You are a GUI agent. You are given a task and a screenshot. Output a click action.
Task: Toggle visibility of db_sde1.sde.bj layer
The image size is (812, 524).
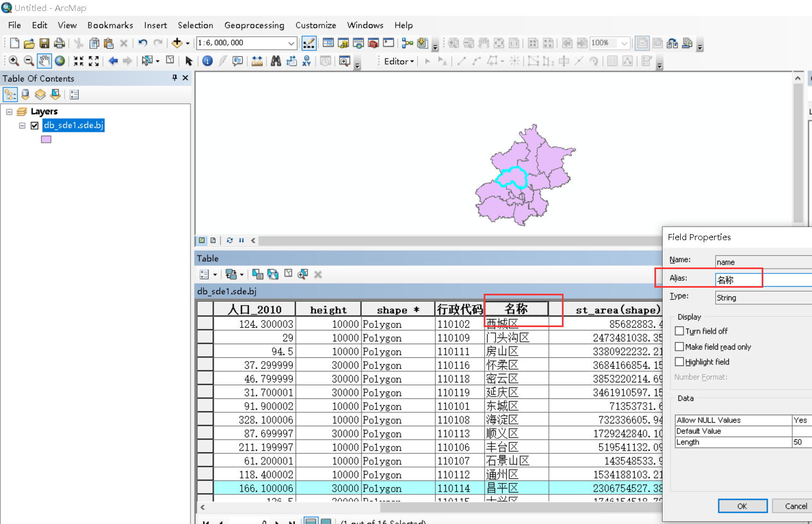(34, 125)
